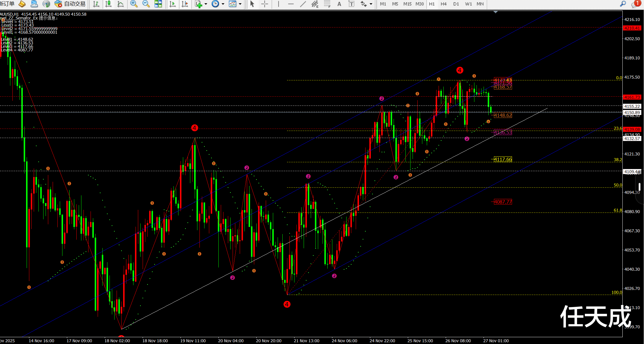Expand the chart templates dropdown arrow
Viewport: 644px width, 344px height.
point(240,4)
